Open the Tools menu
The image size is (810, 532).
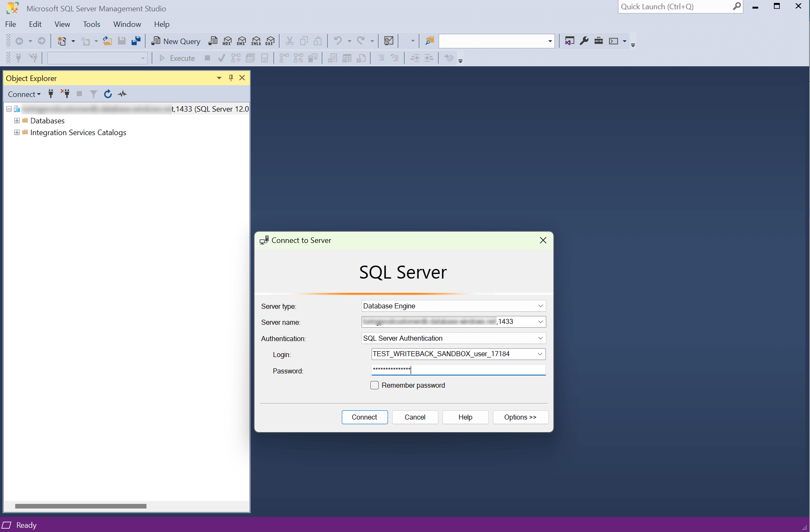tap(90, 24)
